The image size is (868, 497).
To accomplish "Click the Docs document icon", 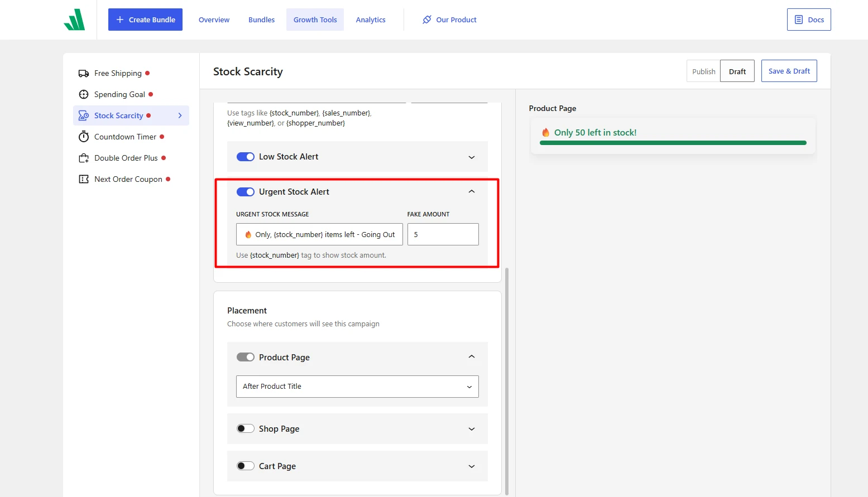I will pos(799,20).
